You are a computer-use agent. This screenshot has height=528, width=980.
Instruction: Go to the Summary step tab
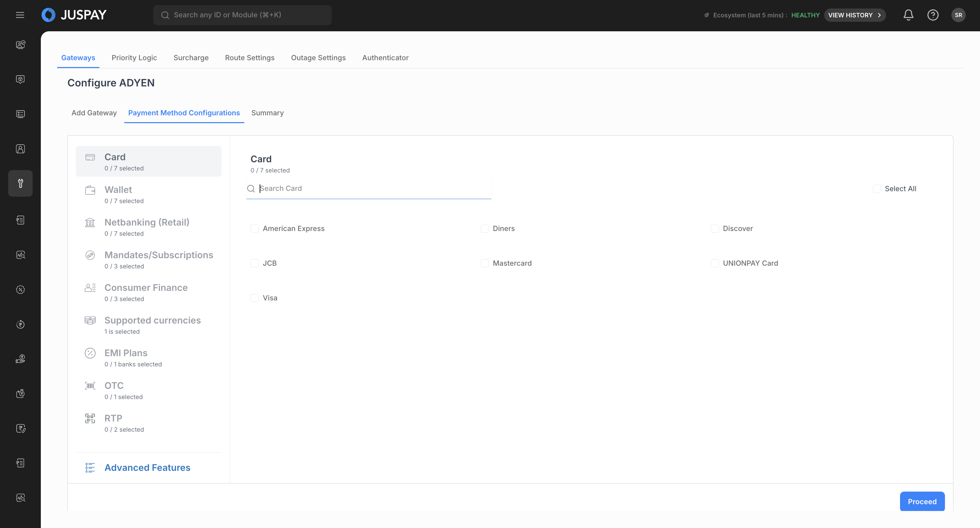(x=267, y=113)
